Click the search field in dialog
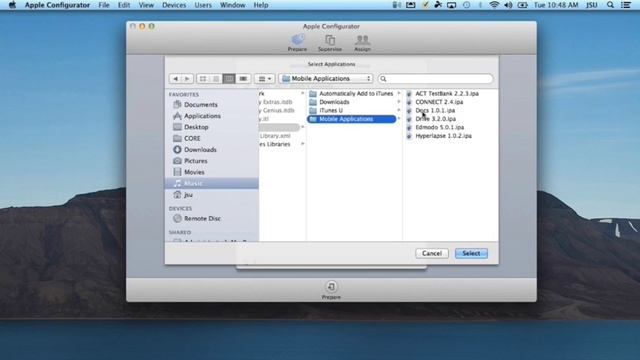 point(436,78)
